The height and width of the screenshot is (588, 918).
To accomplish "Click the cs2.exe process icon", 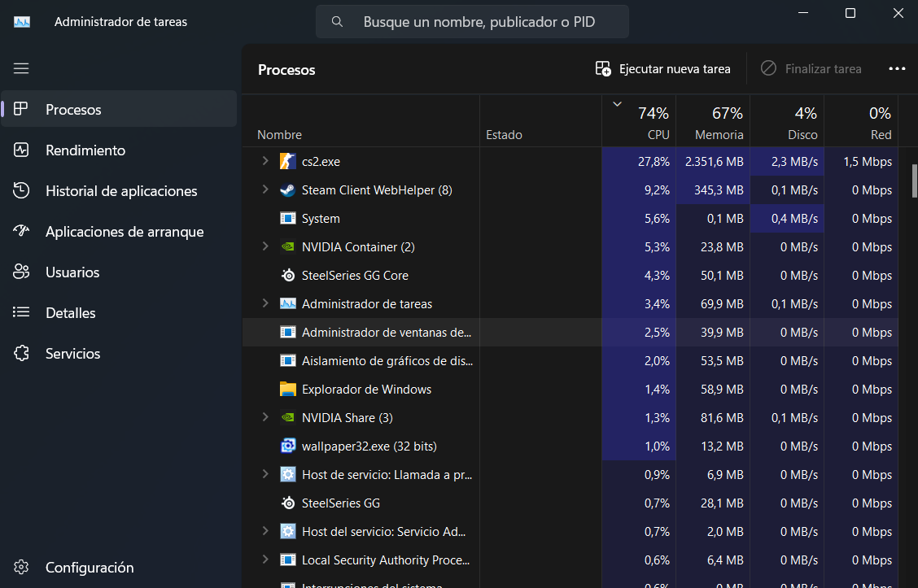I will (287, 162).
